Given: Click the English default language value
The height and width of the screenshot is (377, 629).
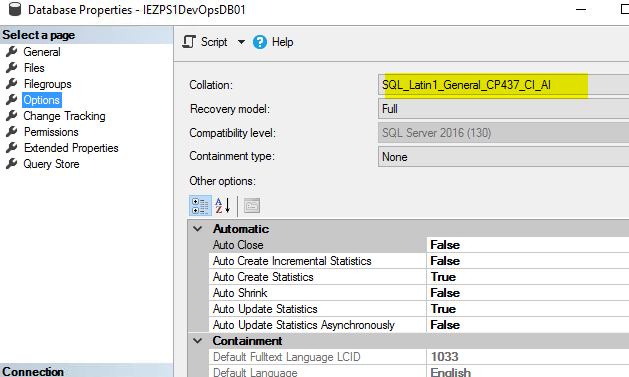Looking at the screenshot, I should click(450, 372).
